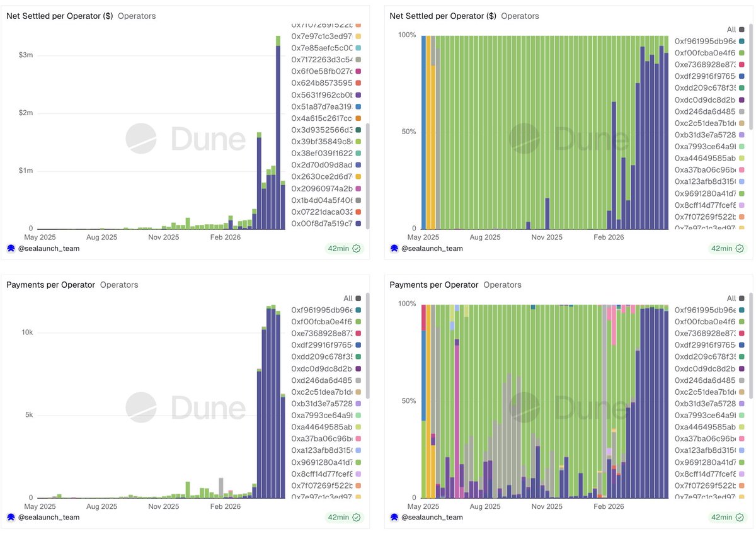Toggle series 0x00f8d7a519c7 in Net Settled dollar legend

pos(326,223)
